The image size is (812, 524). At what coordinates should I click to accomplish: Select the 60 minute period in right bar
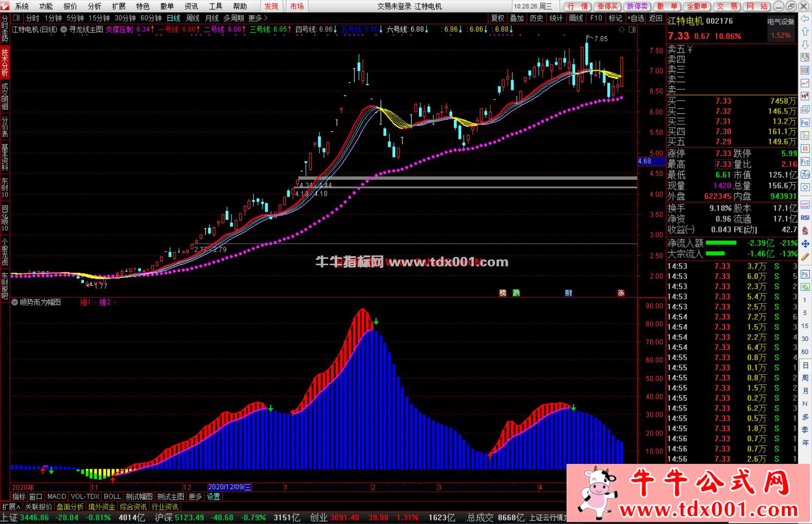click(805, 352)
